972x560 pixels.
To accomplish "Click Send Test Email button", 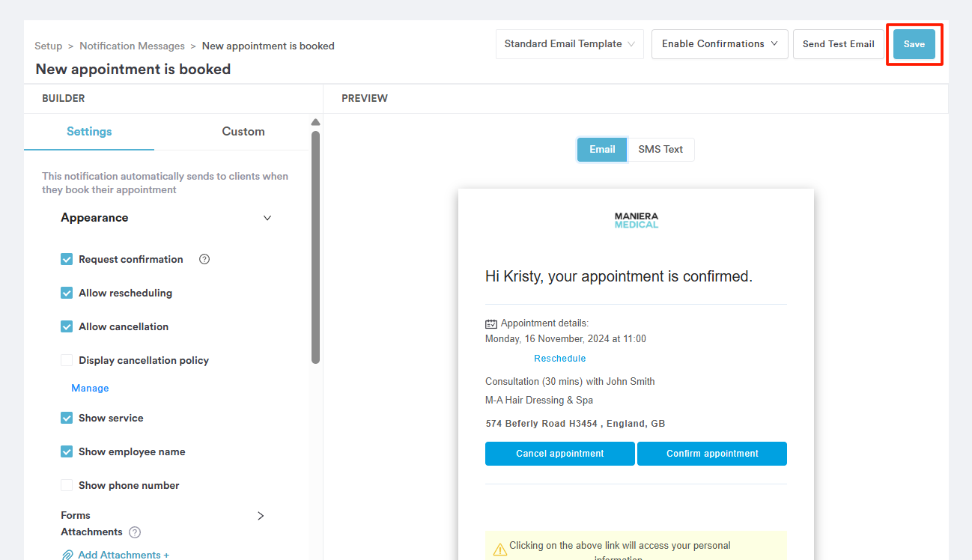I will (x=839, y=44).
